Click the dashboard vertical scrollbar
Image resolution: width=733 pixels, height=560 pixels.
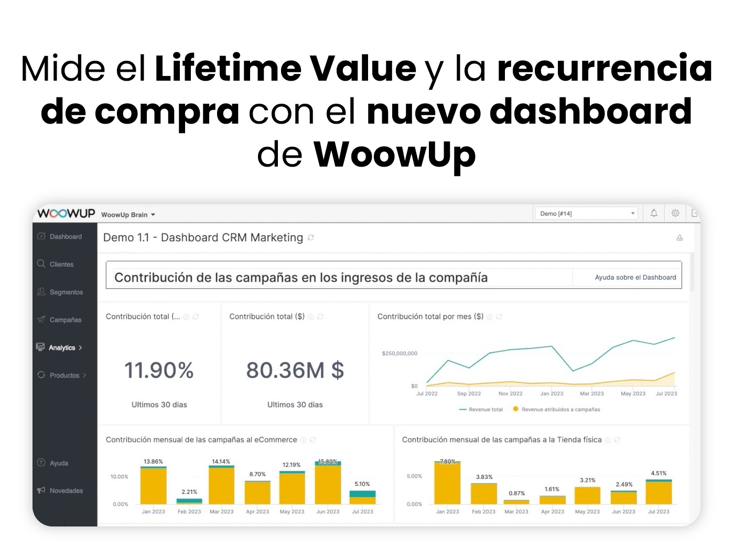693,272
